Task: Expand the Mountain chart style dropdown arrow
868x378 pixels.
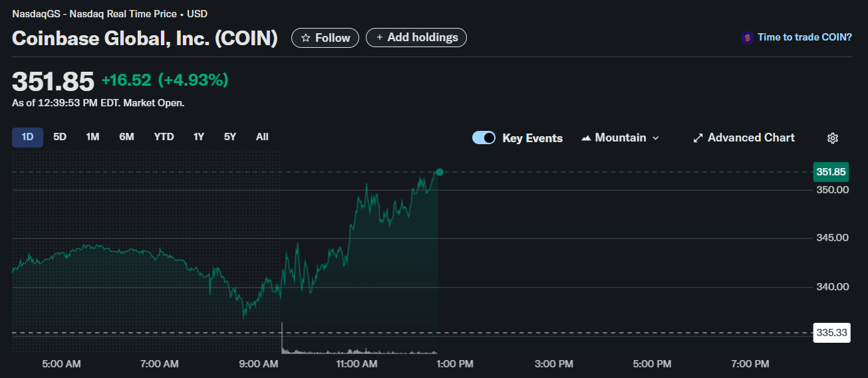Action: coord(656,138)
